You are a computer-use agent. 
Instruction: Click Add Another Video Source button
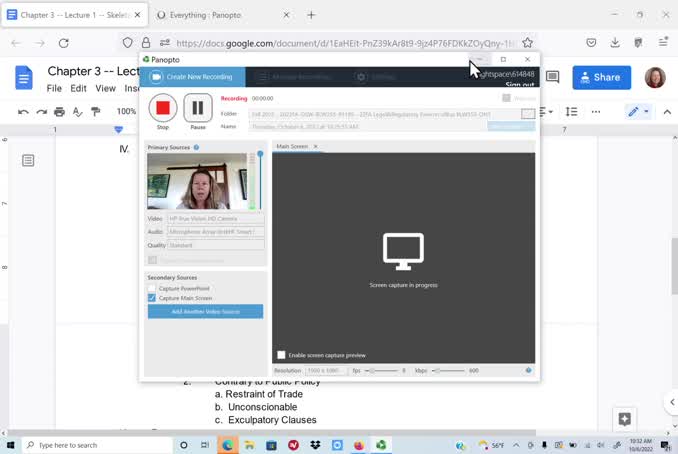tap(205, 312)
